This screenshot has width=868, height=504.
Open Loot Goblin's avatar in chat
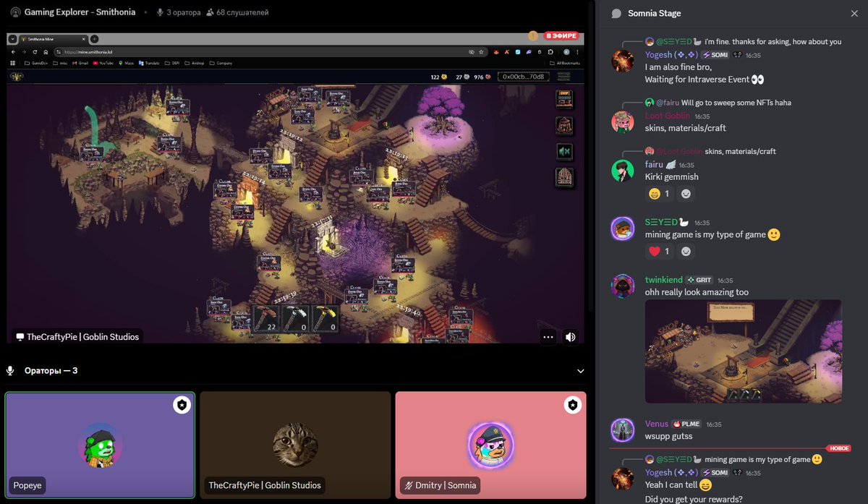[623, 121]
